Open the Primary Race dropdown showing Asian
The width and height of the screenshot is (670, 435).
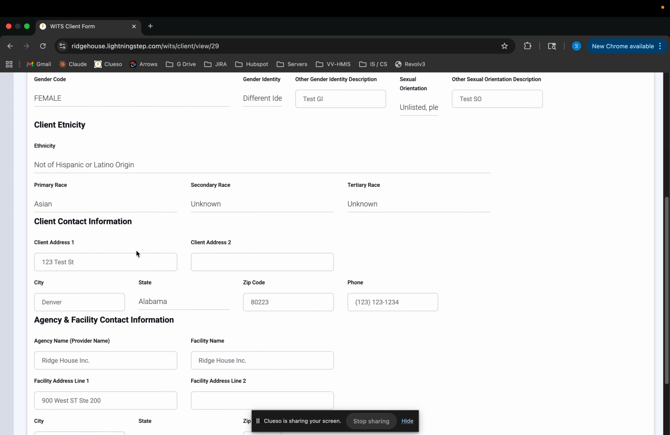click(x=105, y=204)
